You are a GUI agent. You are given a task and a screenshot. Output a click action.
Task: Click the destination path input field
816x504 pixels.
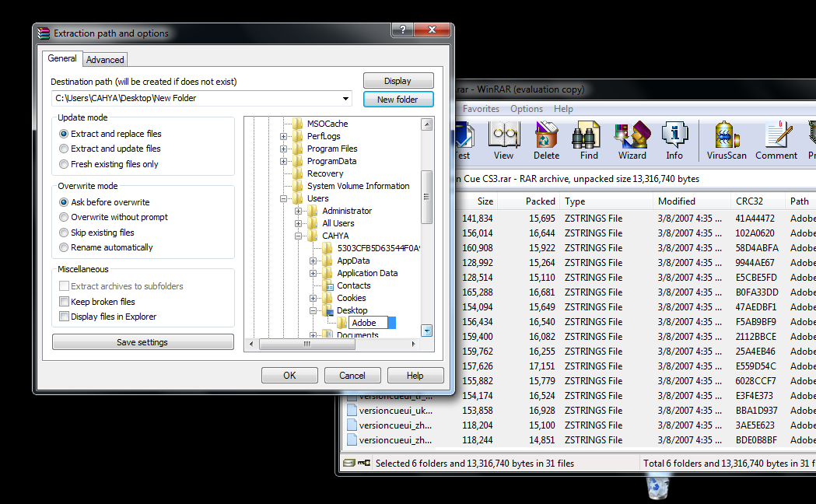point(201,98)
